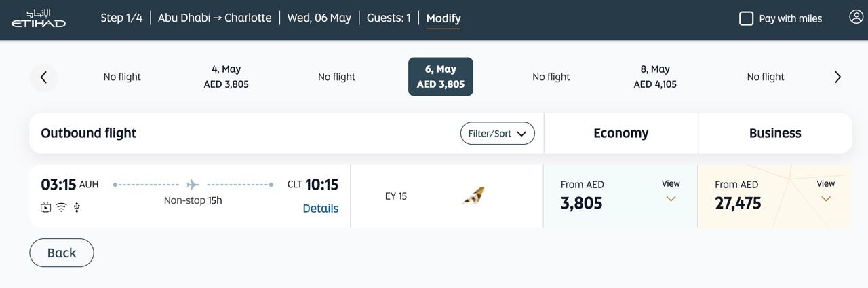The height and width of the screenshot is (288, 868).
Task: Click the Economy column header
Action: 621,133
